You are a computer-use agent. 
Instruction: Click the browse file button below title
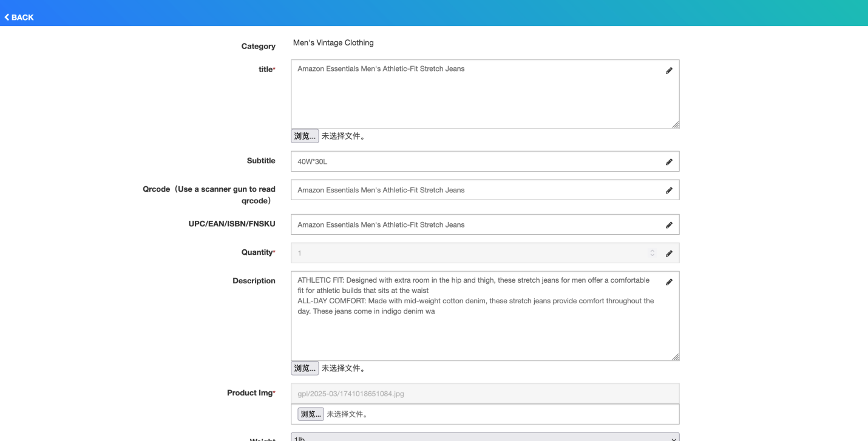click(x=305, y=136)
